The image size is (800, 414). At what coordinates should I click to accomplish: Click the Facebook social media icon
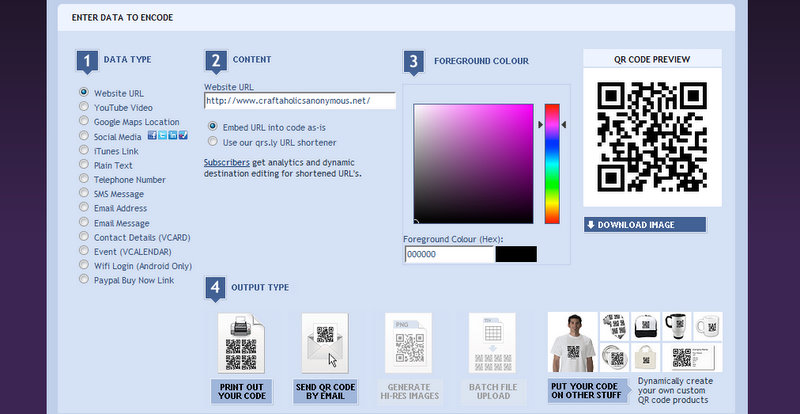point(152,135)
